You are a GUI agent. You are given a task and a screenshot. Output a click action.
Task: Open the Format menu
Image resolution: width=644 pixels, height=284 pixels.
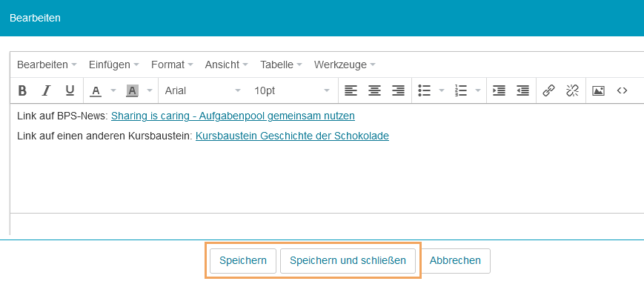point(172,65)
